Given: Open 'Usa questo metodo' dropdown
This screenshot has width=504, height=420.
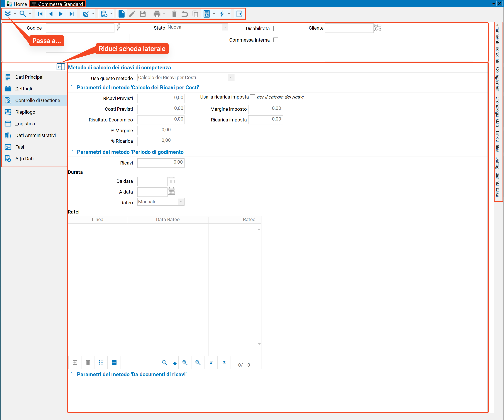Looking at the screenshot, I should pyautogui.click(x=230, y=77).
